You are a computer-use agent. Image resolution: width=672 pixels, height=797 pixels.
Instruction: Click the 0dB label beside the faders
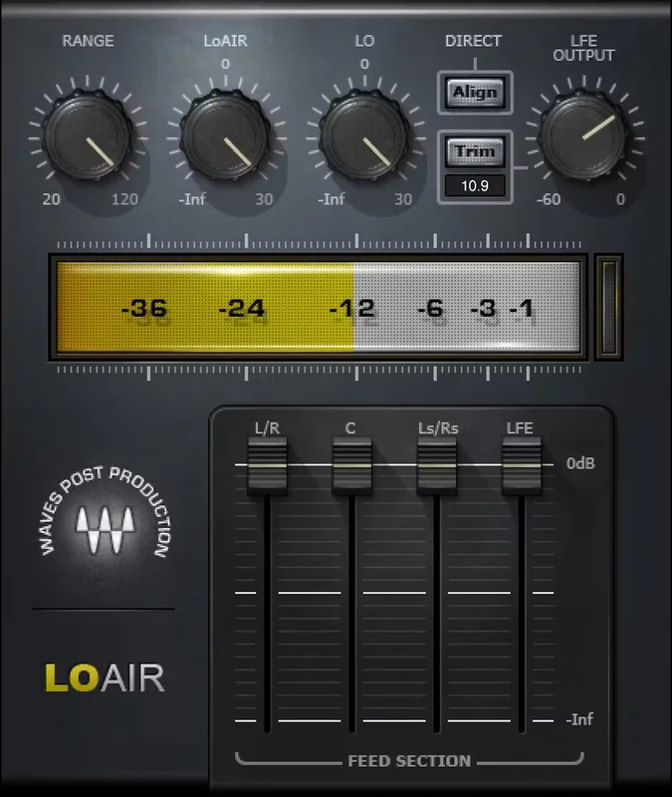tap(580, 463)
